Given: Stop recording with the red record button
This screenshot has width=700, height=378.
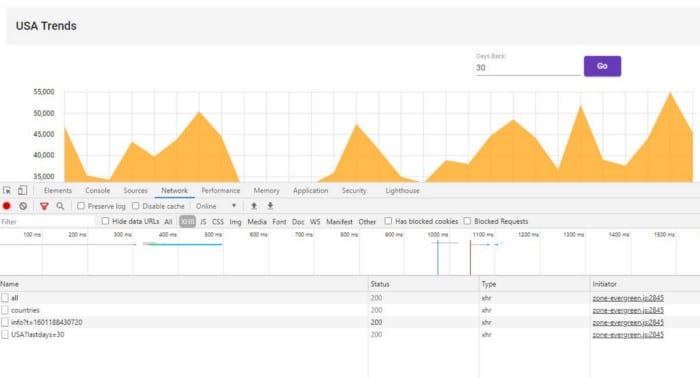Looking at the screenshot, I should (6, 206).
